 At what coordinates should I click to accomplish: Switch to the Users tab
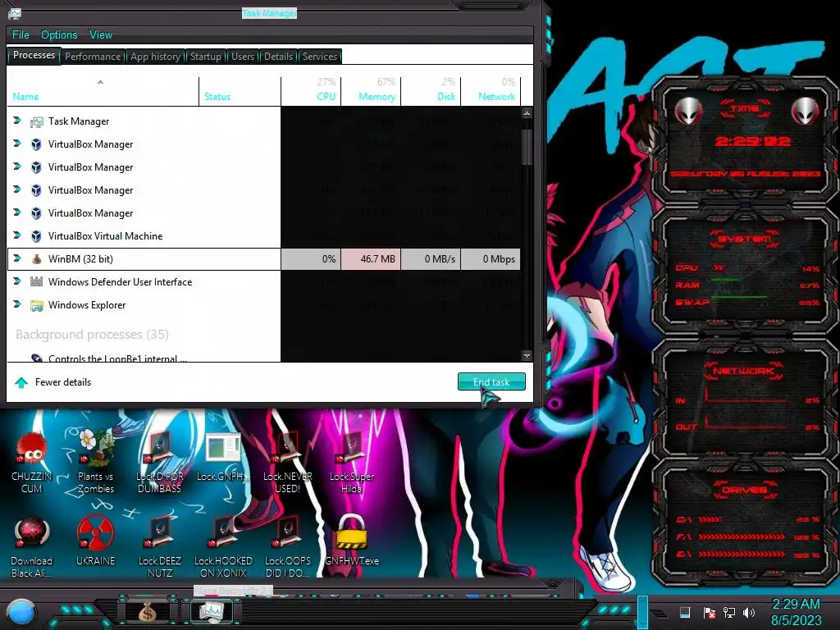click(x=243, y=57)
